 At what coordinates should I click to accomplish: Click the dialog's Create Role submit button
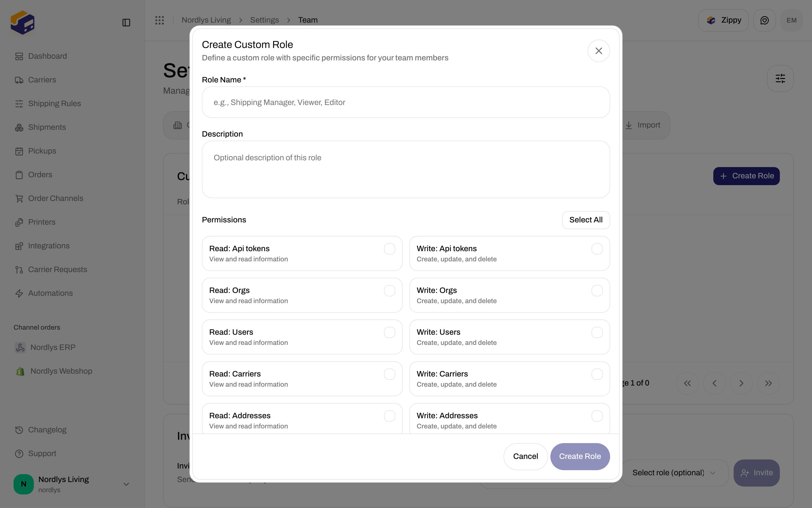point(580,457)
